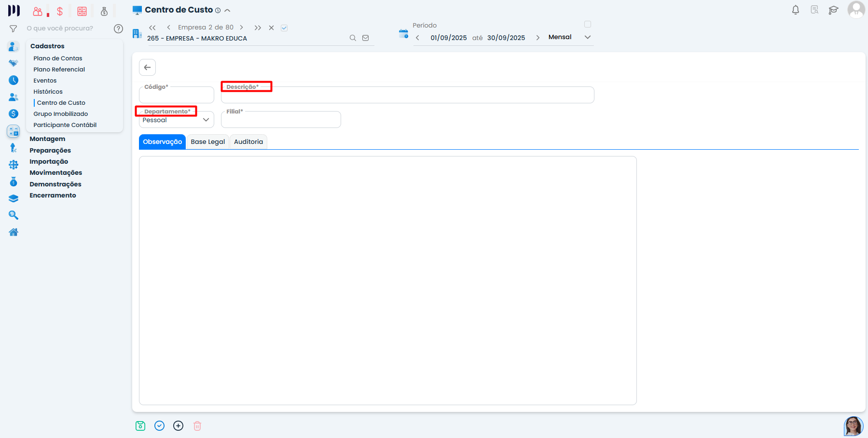Open the document search icon in the header
Image resolution: width=868 pixels, height=438 pixels.
click(x=814, y=10)
